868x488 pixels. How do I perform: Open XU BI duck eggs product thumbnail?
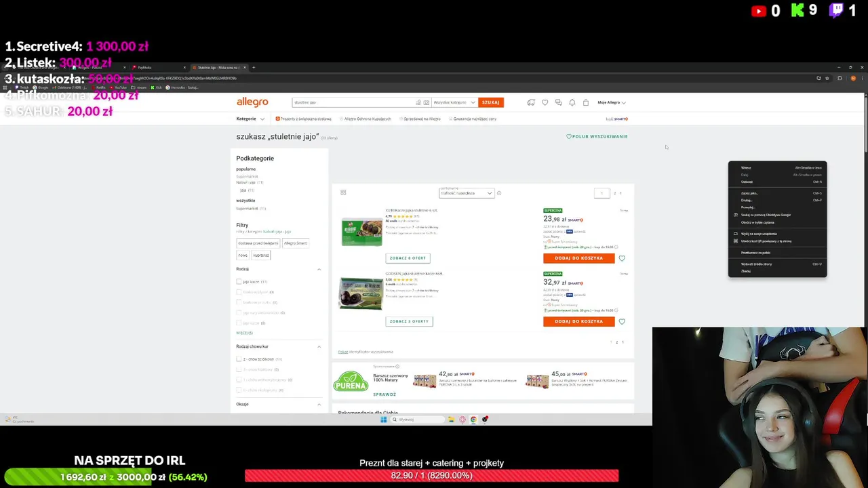click(x=361, y=232)
